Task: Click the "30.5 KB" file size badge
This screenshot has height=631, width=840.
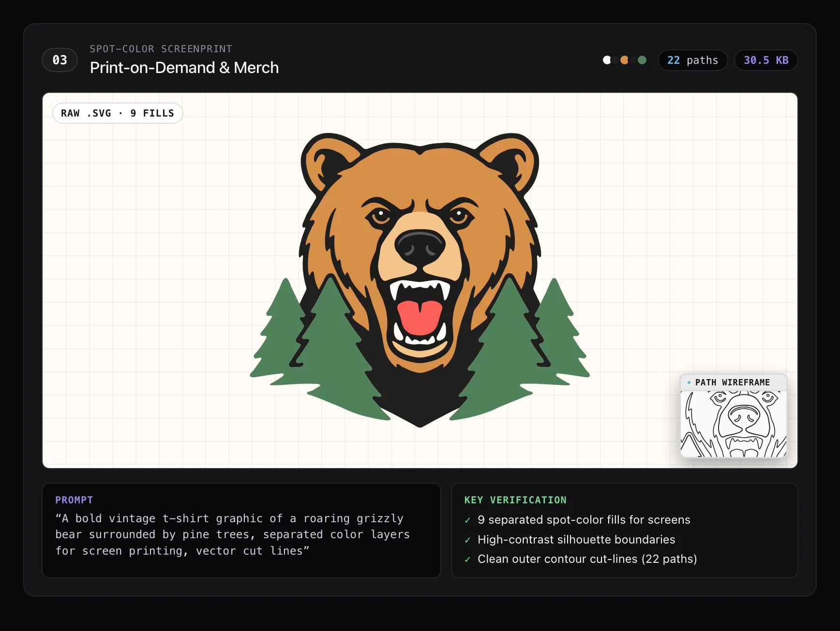Action: [x=766, y=60]
